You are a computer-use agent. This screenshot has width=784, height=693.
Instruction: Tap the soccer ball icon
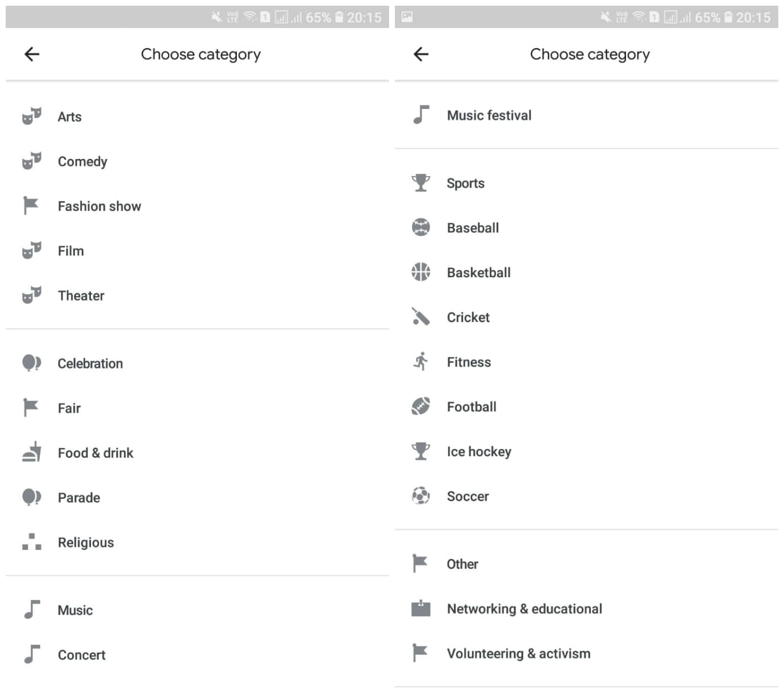coord(421,496)
